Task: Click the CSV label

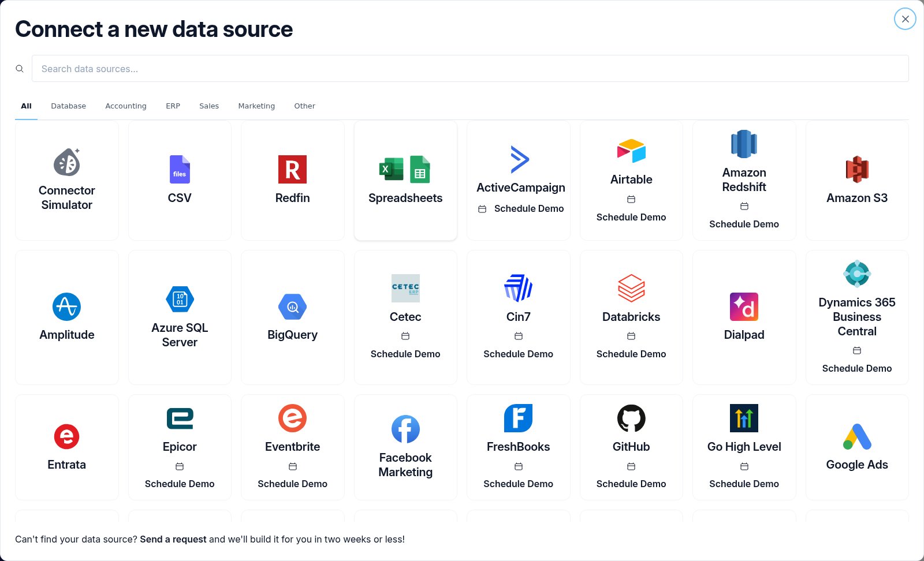Action: (180, 198)
